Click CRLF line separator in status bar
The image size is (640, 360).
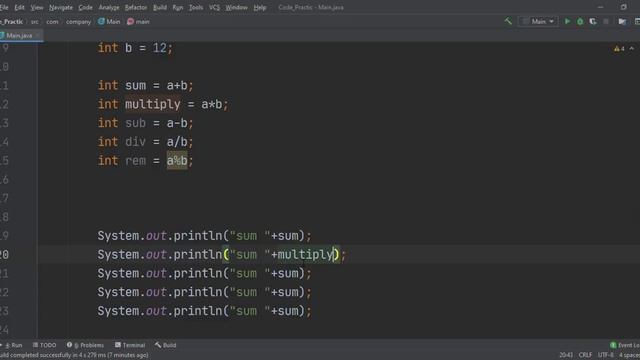585,355
